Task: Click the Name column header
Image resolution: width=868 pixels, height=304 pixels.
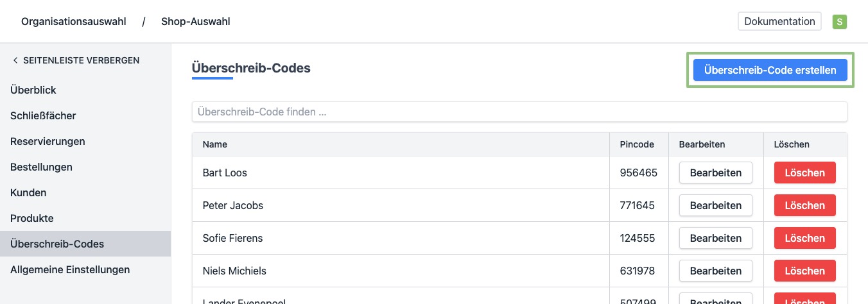Action: pos(215,144)
